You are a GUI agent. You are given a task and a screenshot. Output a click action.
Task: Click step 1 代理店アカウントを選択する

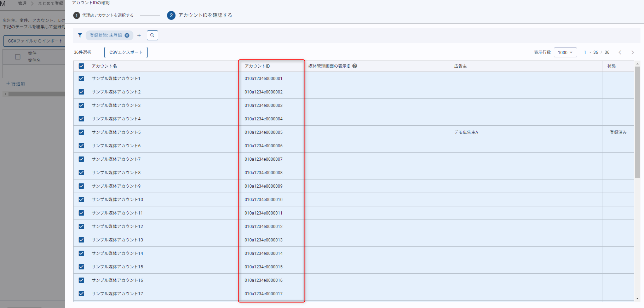tap(103, 15)
